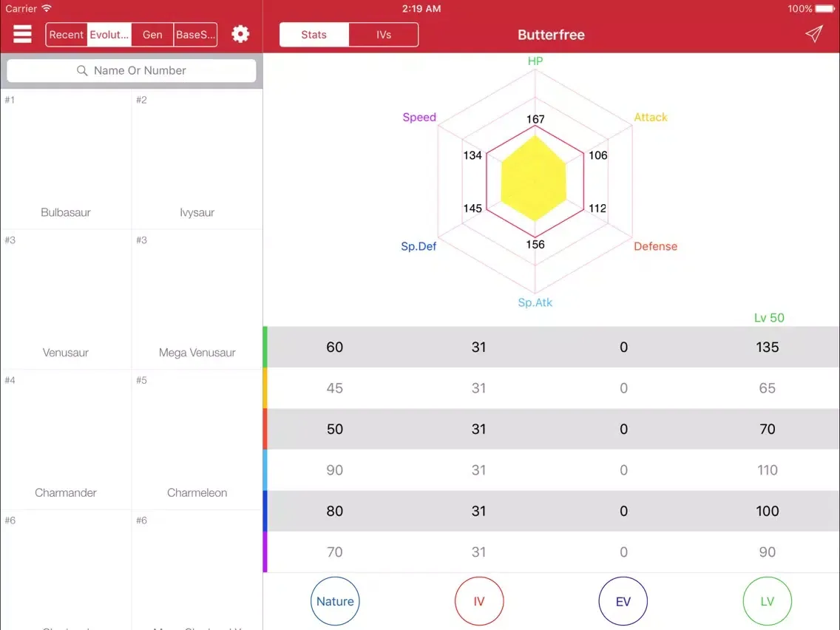The height and width of the screenshot is (630, 840).
Task: Click the 134 value on radar chart
Action: pos(472,155)
